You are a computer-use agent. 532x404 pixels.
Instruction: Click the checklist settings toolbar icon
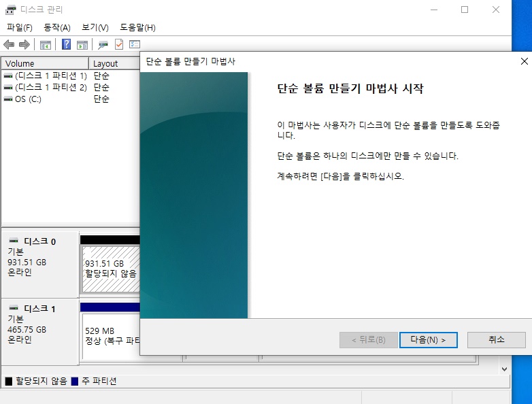135,44
